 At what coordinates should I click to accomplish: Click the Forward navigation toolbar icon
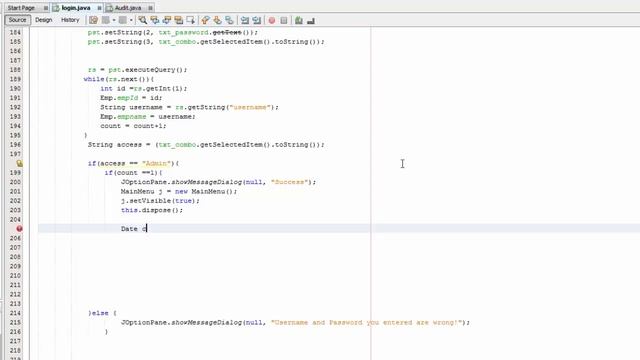point(123,20)
